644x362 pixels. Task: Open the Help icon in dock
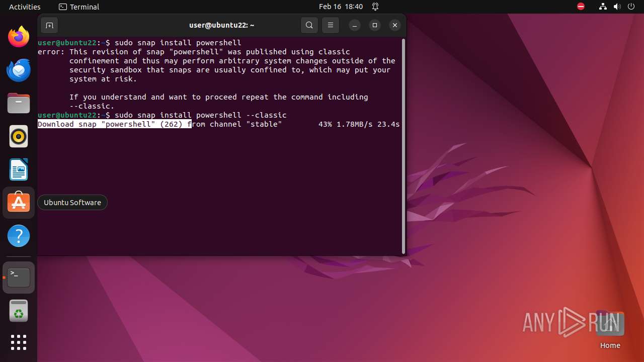(x=19, y=236)
